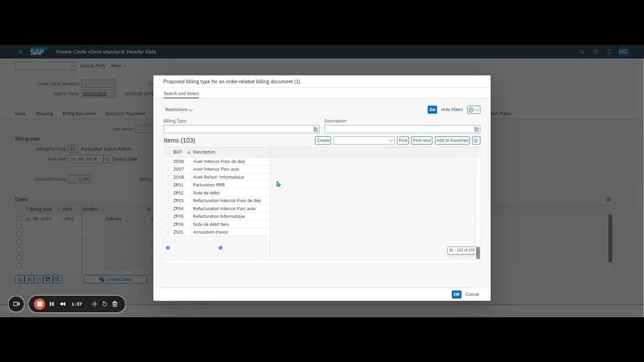The height and width of the screenshot is (362, 644).
Task: Switch to the Sales tab
Action: (x=20, y=114)
